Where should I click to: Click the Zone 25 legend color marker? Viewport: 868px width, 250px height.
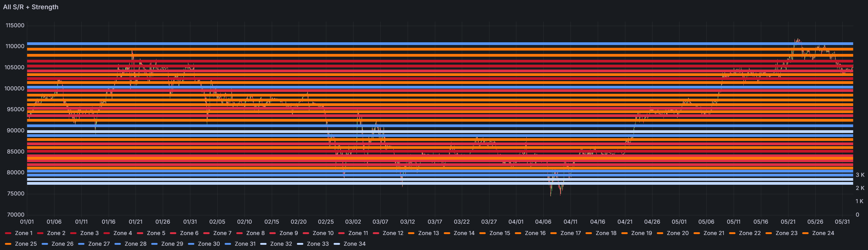(9, 244)
